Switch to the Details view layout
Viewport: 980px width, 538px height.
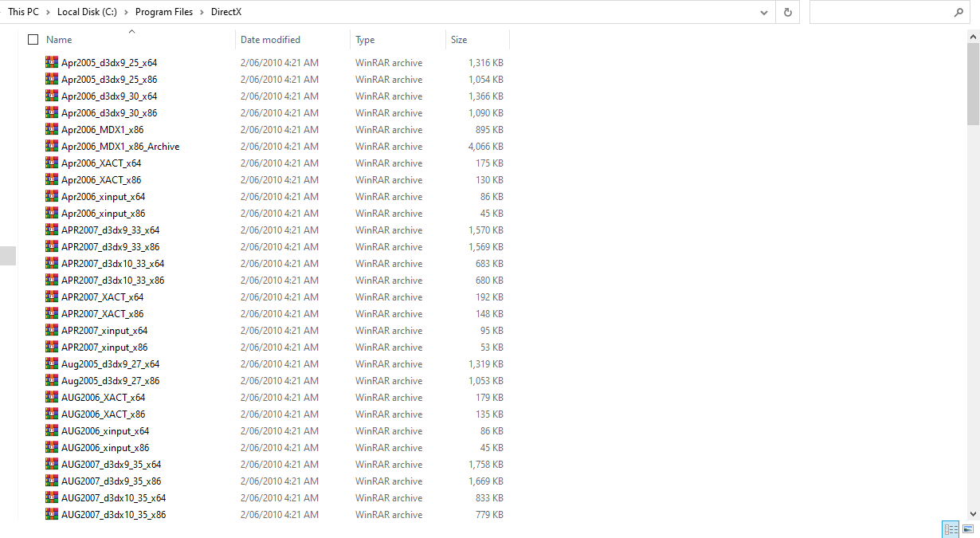tap(951, 528)
